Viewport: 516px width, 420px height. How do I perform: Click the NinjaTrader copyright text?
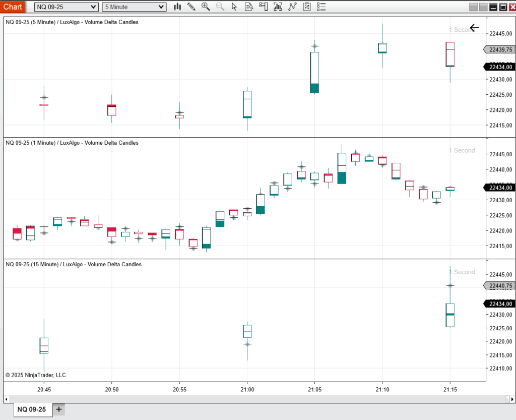coord(36,375)
